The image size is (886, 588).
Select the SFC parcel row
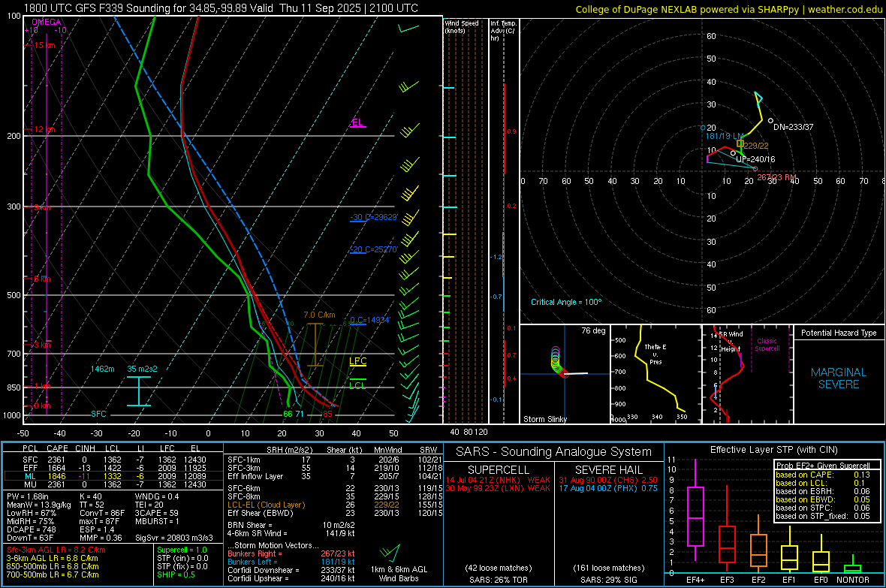(x=113, y=460)
